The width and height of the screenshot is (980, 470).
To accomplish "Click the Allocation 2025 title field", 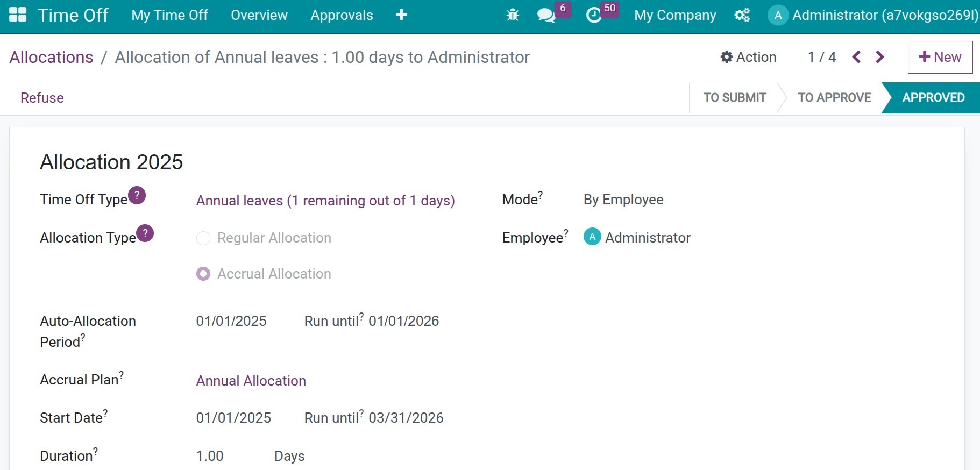I will [x=111, y=162].
